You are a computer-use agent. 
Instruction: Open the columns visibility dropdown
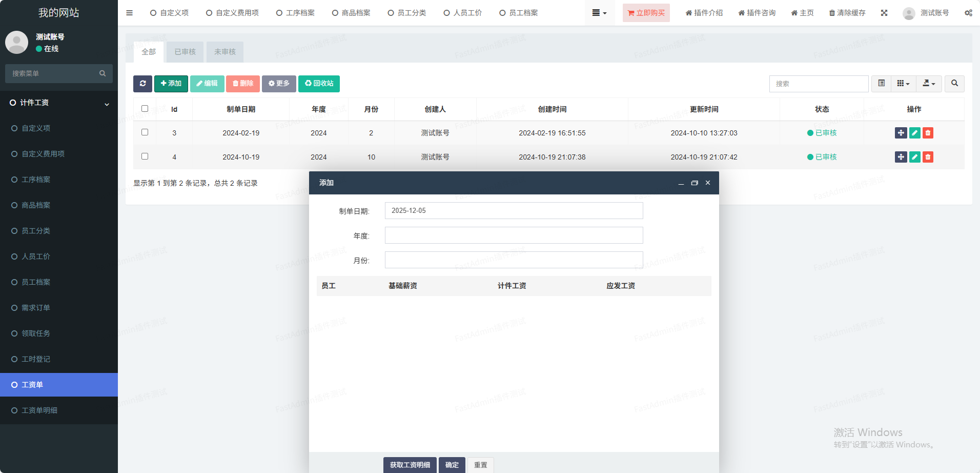pyautogui.click(x=903, y=84)
